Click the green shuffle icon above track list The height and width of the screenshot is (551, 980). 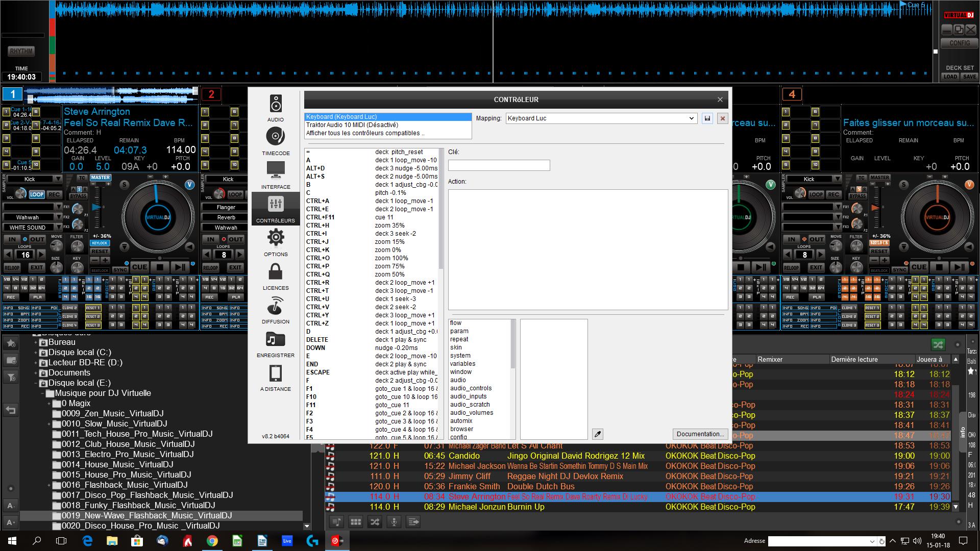pyautogui.click(x=938, y=345)
